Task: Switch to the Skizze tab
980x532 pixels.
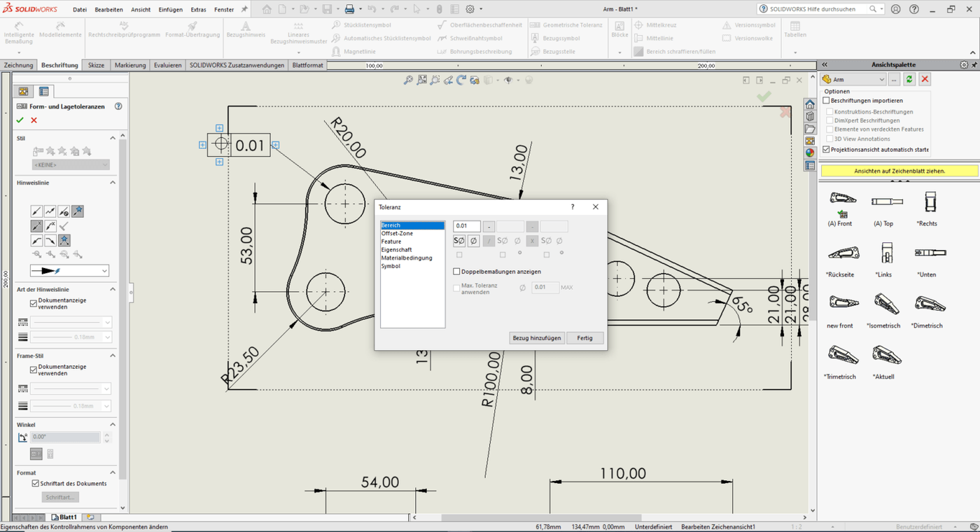Action: point(96,64)
